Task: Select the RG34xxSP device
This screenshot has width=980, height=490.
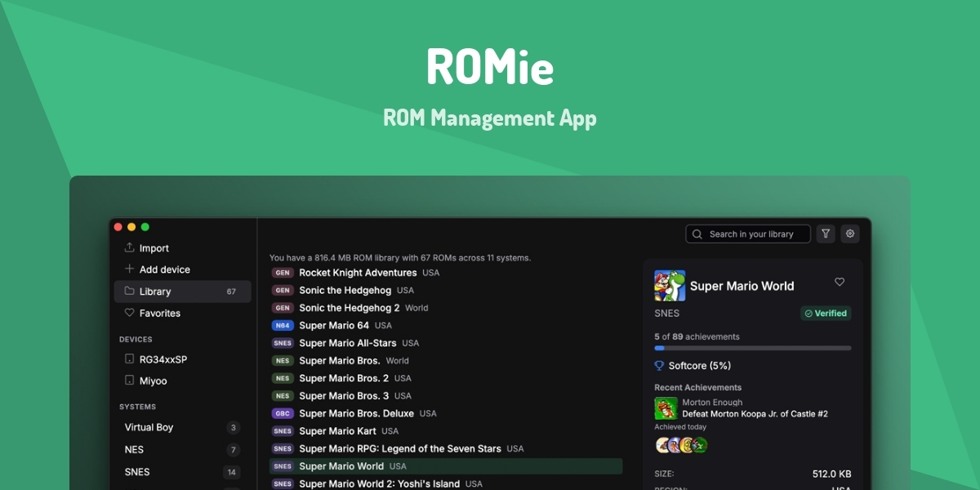Action: [x=183, y=359]
